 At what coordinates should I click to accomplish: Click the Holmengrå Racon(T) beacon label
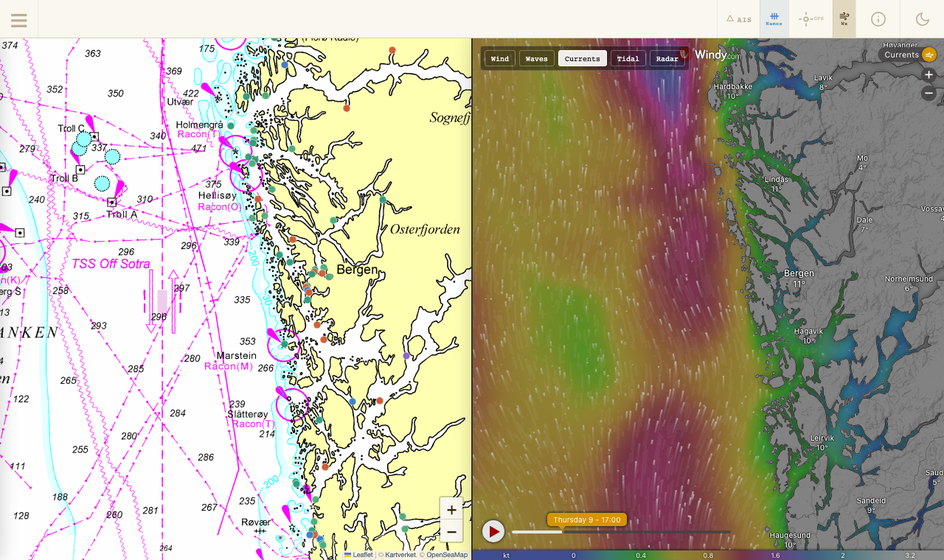198,130
